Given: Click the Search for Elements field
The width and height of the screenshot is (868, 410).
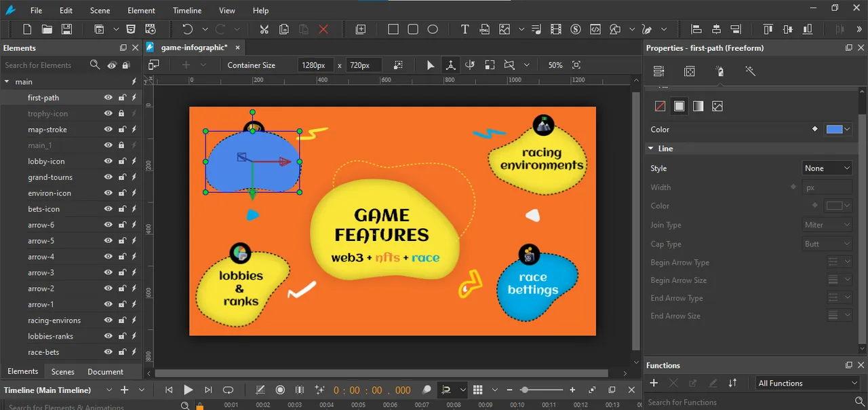Looking at the screenshot, I should pyautogui.click(x=45, y=65).
